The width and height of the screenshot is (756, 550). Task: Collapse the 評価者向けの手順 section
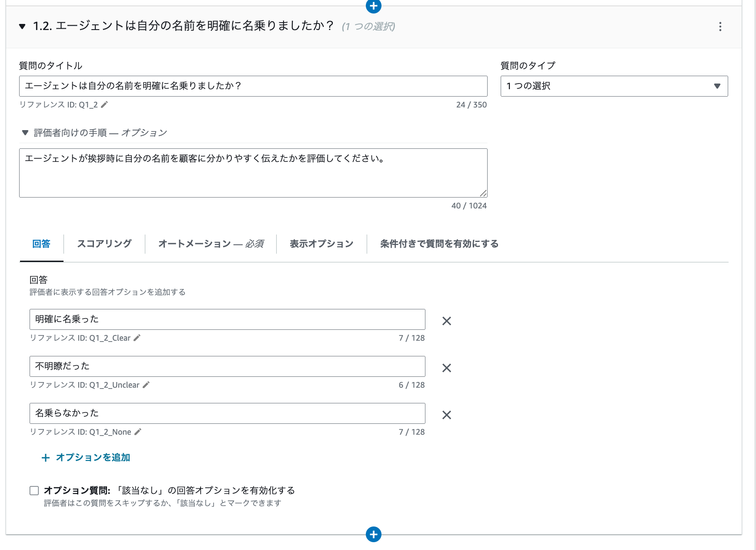click(25, 132)
